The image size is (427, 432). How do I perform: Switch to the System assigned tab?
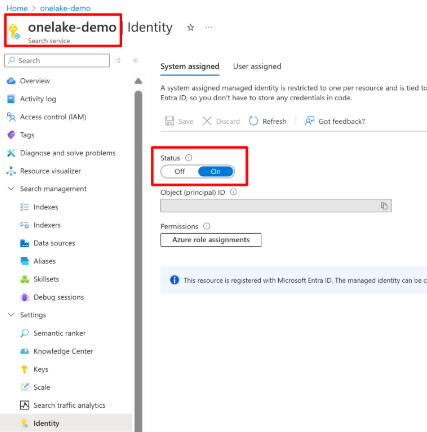[x=190, y=66]
